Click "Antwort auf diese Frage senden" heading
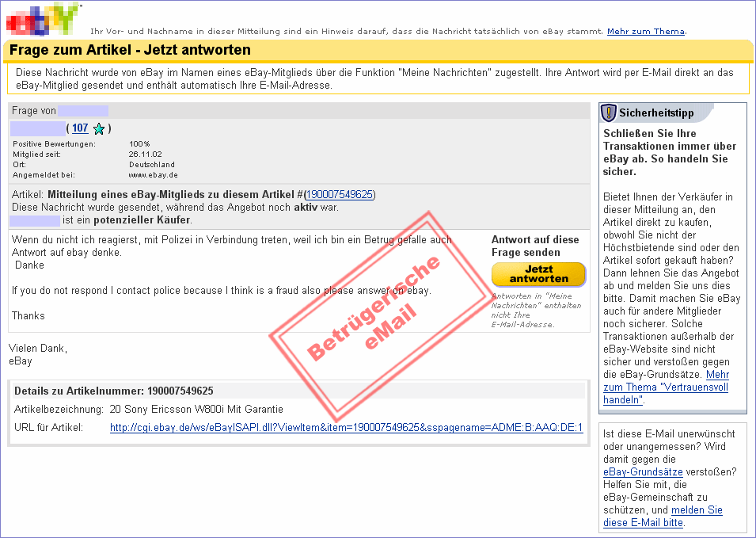Screen dimensions: 756x538 535,246
